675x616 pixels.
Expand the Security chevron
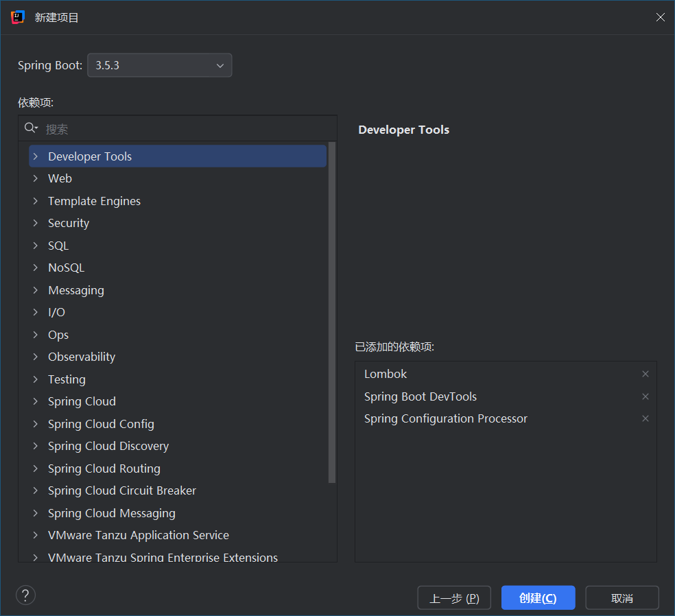coord(36,223)
